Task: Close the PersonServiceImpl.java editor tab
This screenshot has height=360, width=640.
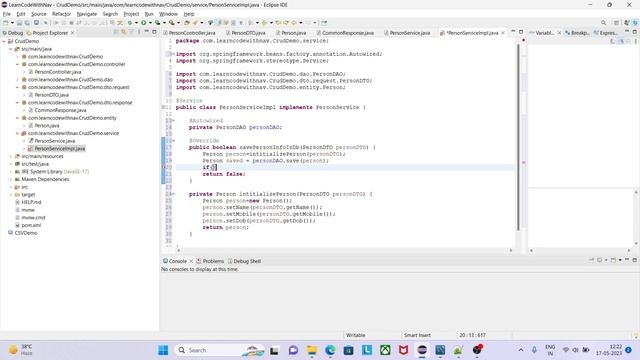Action: click(502, 33)
